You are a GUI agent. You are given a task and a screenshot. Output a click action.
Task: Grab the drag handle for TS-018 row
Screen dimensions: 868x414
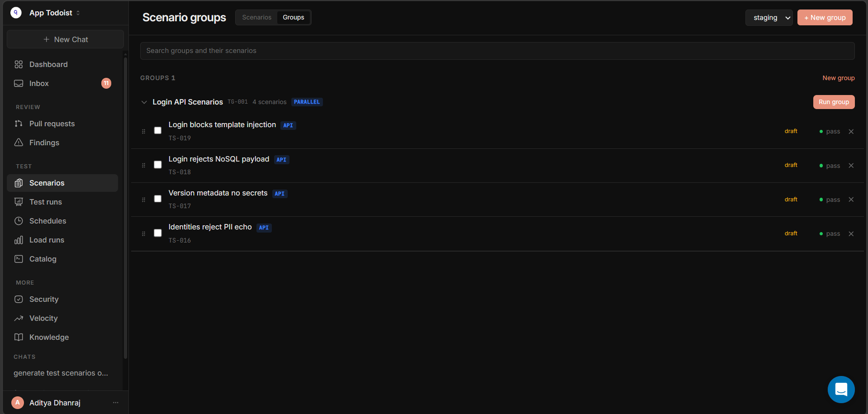(143, 166)
